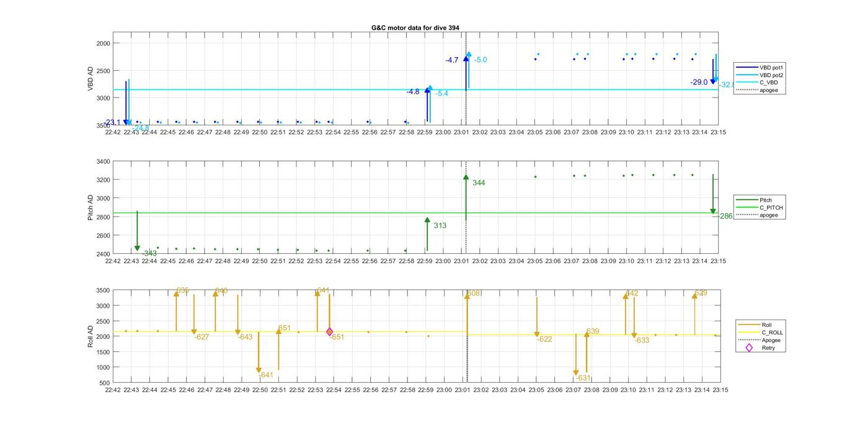Click the dark blue VBD pot1 legend line

coord(746,67)
